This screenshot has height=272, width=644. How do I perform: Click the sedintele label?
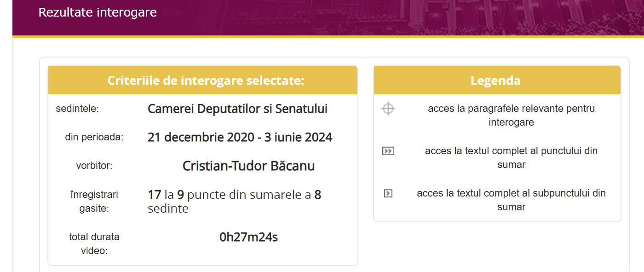tap(78, 109)
